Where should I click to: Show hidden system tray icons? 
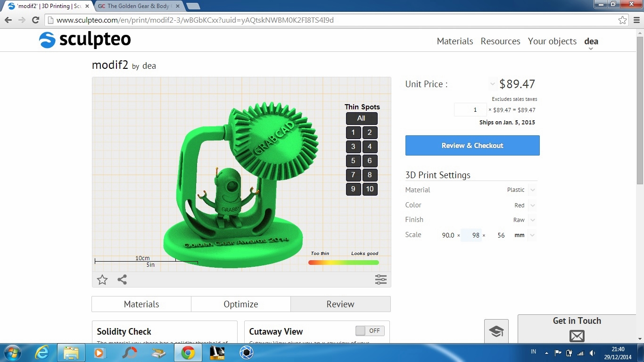coord(546,353)
